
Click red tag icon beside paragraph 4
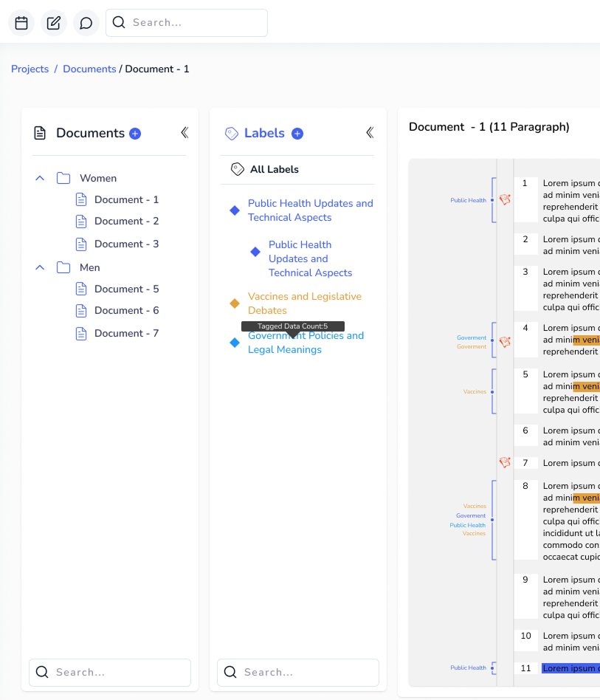click(505, 342)
